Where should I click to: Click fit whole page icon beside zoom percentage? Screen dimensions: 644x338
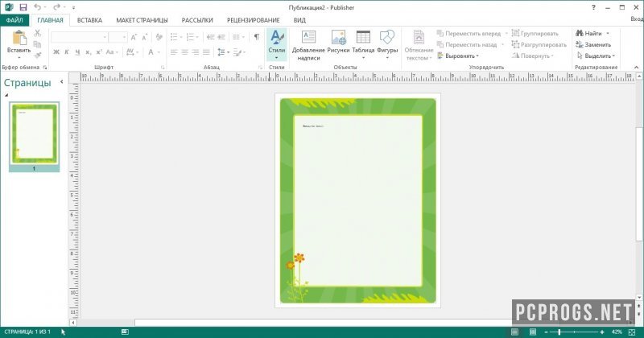[x=632, y=332]
